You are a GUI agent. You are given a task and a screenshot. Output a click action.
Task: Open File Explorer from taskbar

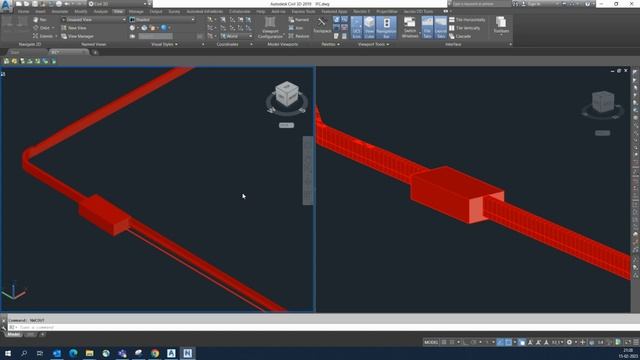(89, 353)
